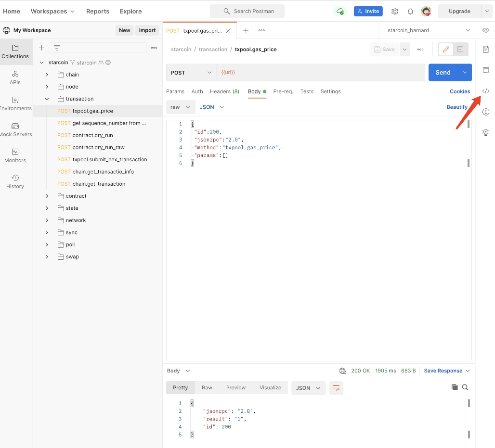The width and height of the screenshot is (495, 448).
Task: Open the Monitors sidebar panel
Action: (15, 155)
